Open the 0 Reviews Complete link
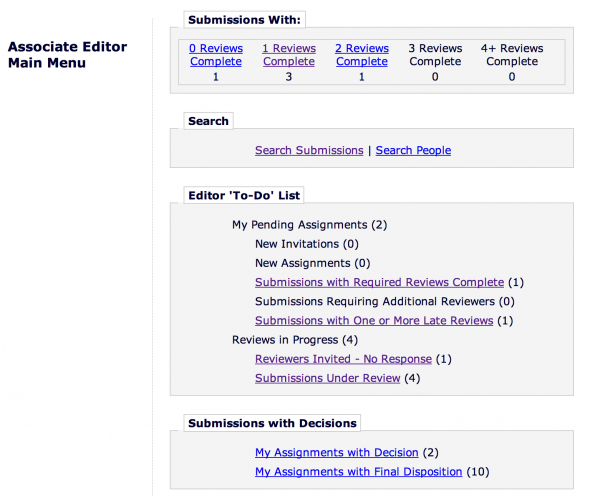Screen dimensions: 600x497 (x=215, y=55)
